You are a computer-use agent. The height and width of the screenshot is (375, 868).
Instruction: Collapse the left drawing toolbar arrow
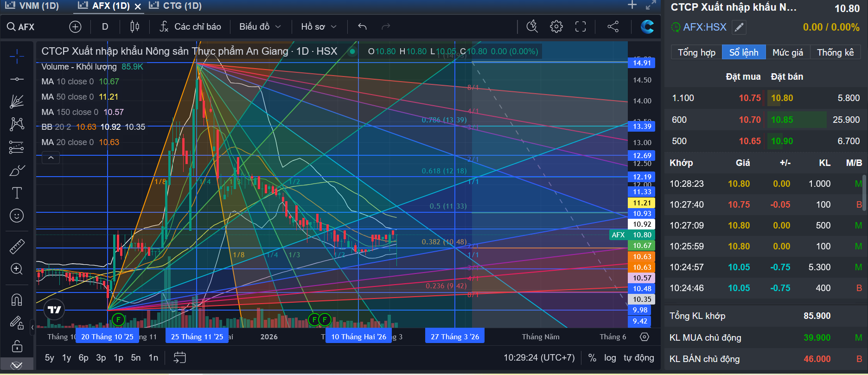tap(32, 327)
